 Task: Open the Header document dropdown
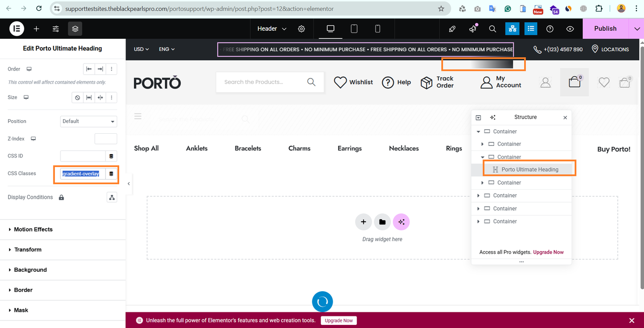272,29
